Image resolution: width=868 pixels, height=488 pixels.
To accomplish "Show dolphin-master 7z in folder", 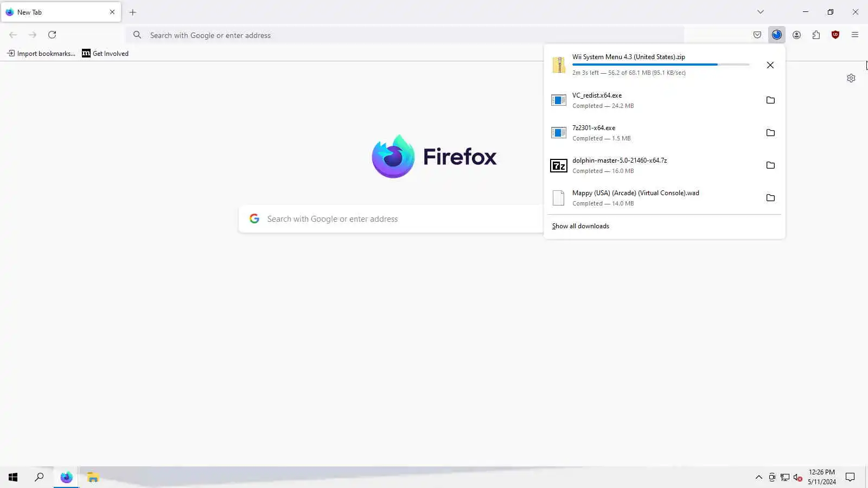I will click(770, 165).
